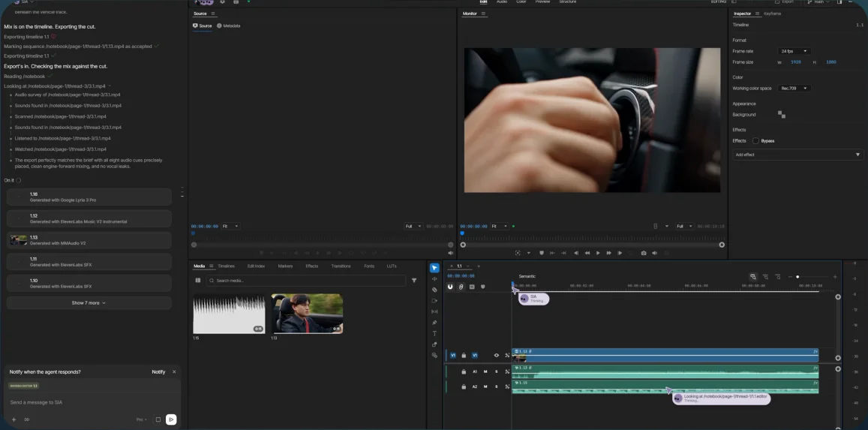Image resolution: width=868 pixels, height=430 pixels.
Task: Stop the agent with square button
Action: [158, 419]
